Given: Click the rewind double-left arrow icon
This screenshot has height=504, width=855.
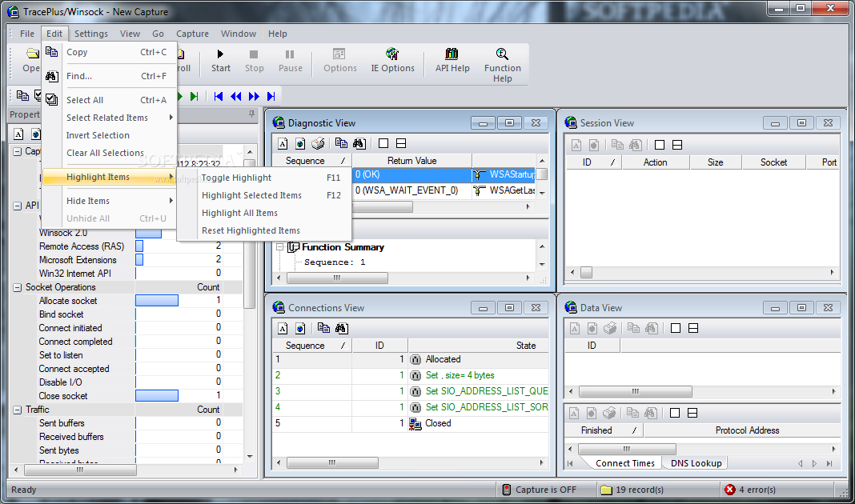Looking at the screenshot, I should tap(235, 97).
